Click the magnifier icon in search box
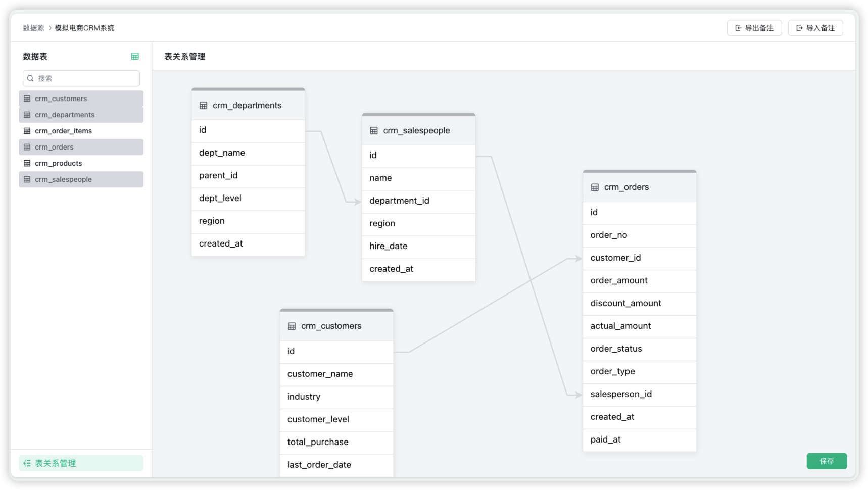Image resolution: width=868 pixels, height=490 pixels. click(x=30, y=78)
